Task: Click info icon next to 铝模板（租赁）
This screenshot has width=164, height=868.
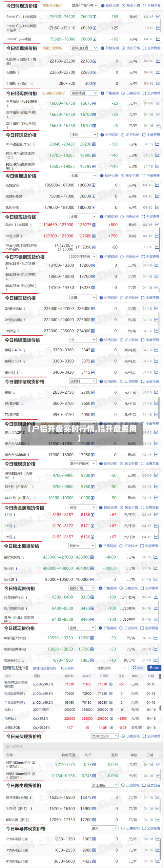Action: point(32,84)
